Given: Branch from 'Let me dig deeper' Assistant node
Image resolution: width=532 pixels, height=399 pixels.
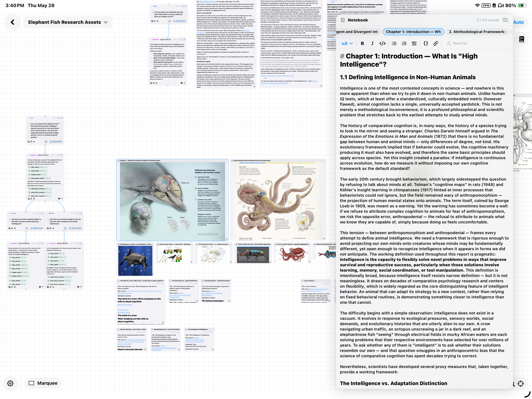Looking at the screenshot, I should click(81, 287).
